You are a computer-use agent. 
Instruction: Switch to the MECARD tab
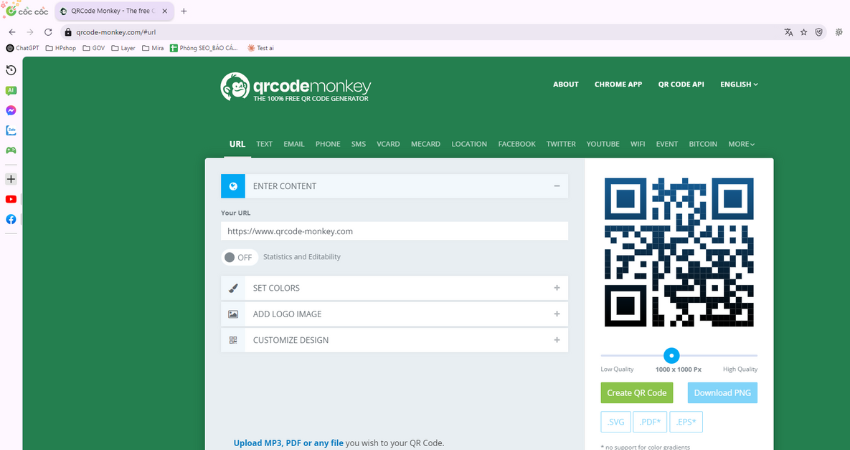(426, 144)
